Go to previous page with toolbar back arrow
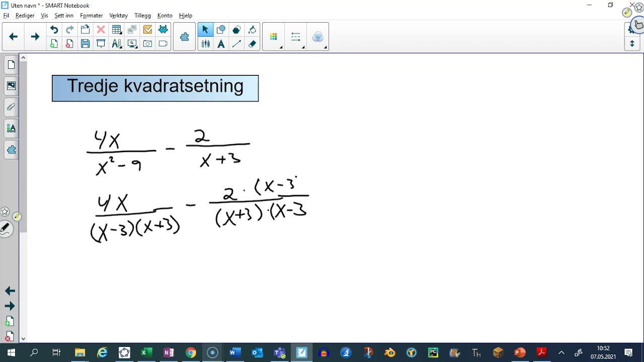Screen dimensions: 644x362 pyautogui.click(x=14, y=37)
